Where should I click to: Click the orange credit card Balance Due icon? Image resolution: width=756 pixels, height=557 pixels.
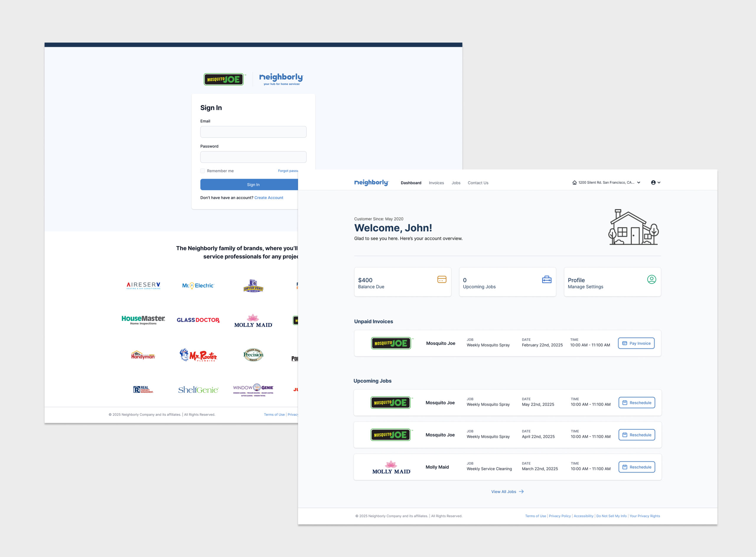(441, 279)
